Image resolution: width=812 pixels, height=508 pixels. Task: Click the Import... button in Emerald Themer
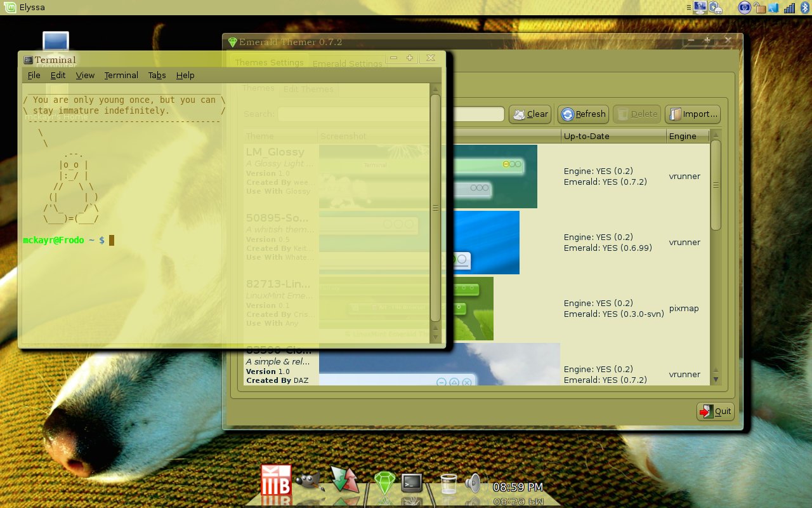pyautogui.click(x=693, y=114)
